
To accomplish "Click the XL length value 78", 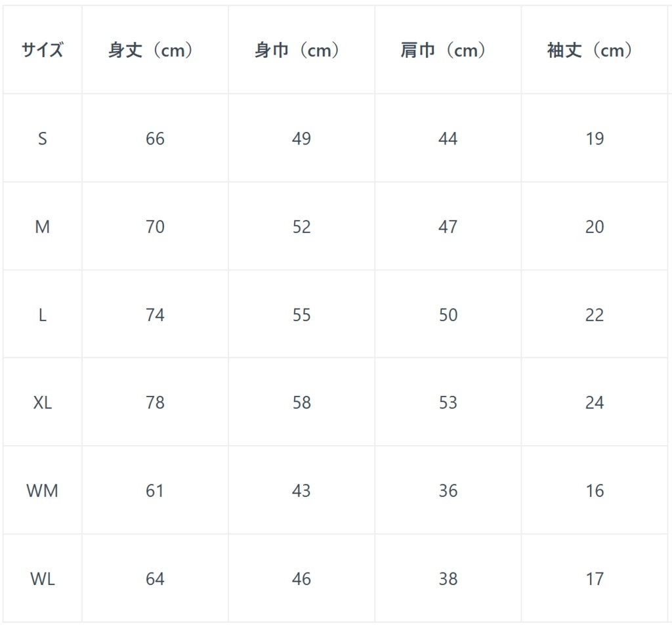I will (x=155, y=402).
